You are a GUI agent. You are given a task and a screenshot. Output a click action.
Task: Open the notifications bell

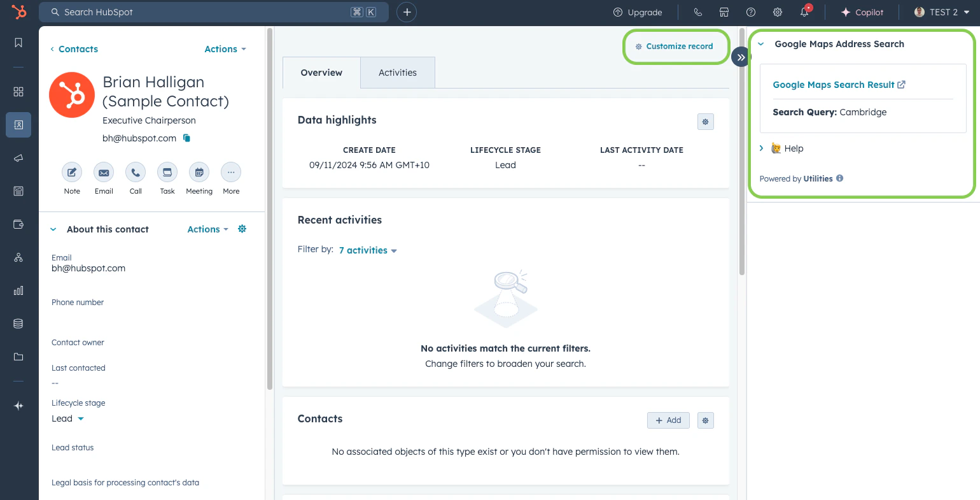[x=805, y=12]
